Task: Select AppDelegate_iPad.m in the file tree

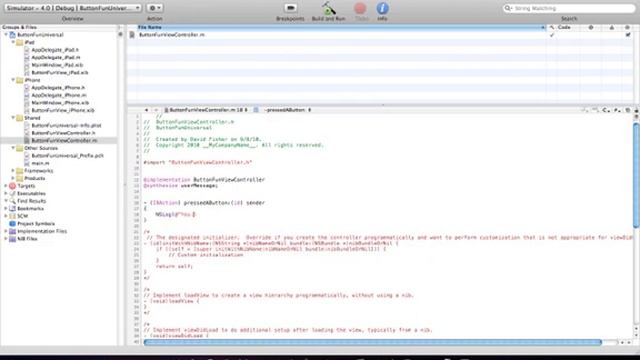Action: pyautogui.click(x=56, y=58)
